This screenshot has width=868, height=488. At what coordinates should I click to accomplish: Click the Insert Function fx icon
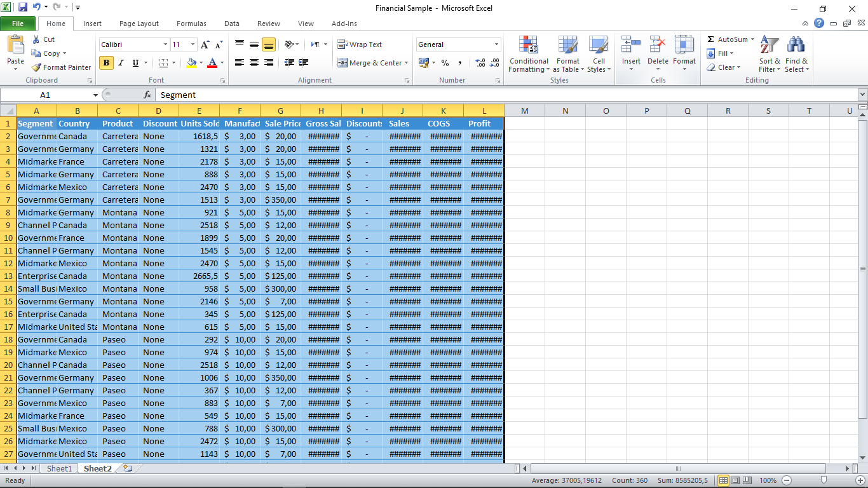coord(147,95)
